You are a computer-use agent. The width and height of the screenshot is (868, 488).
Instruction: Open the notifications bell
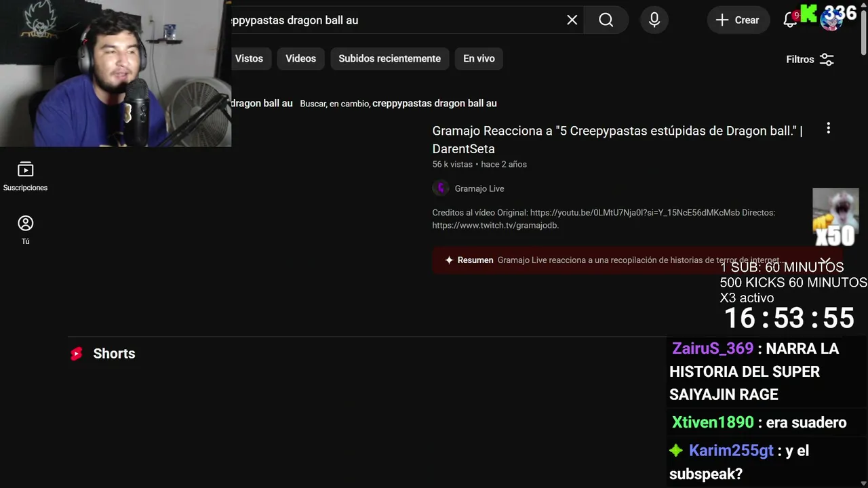(790, 20)
